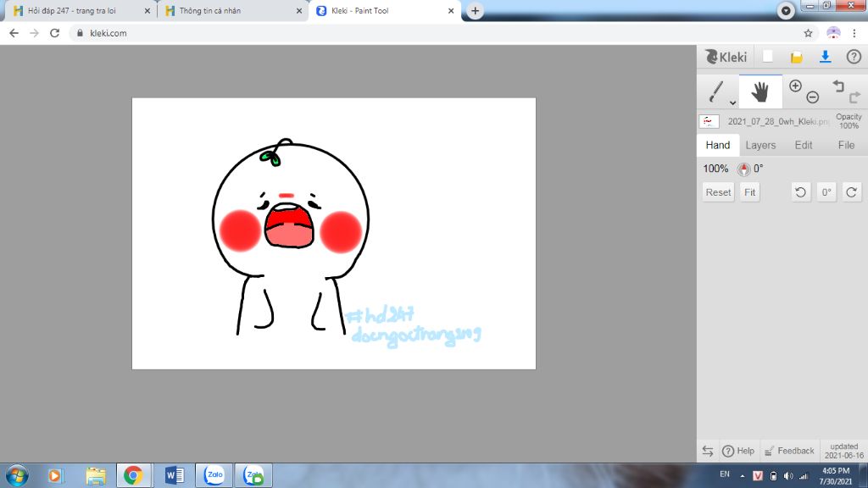
Task: Zoom in with the plus magnifier
Action: [795, 86]
